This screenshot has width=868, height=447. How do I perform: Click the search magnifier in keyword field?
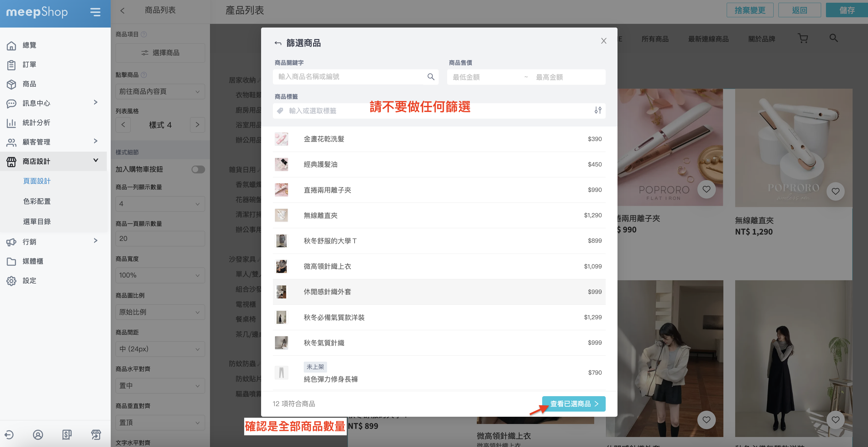coord(431,77)
